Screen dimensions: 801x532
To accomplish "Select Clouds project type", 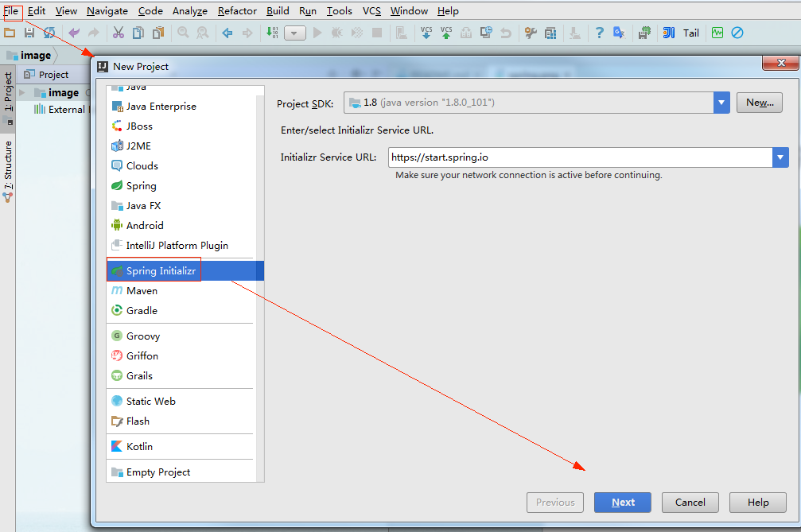I will point(181,166).
